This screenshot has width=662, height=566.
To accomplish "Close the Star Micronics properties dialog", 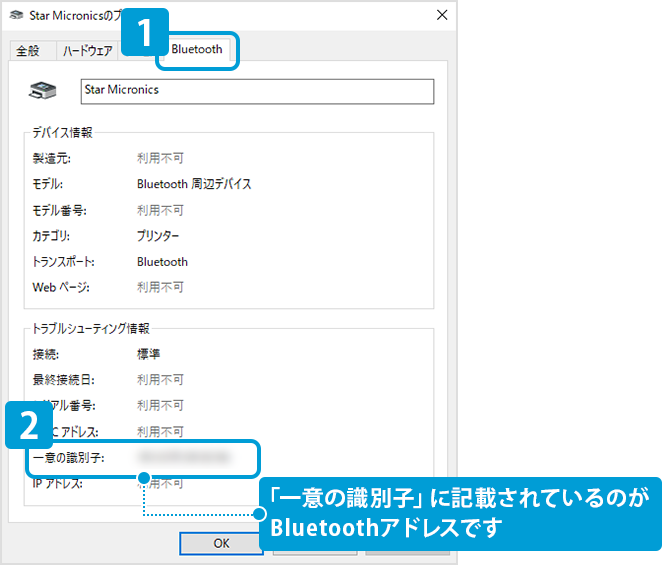I will [x=442, y=15].
